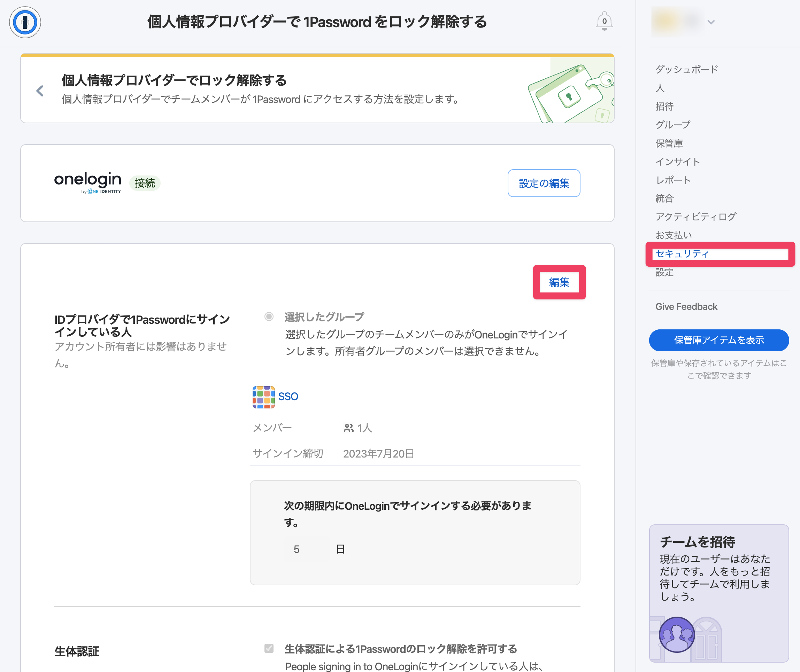Click the SSO group colorful icon
800x672 pixels.
[263, 397]
